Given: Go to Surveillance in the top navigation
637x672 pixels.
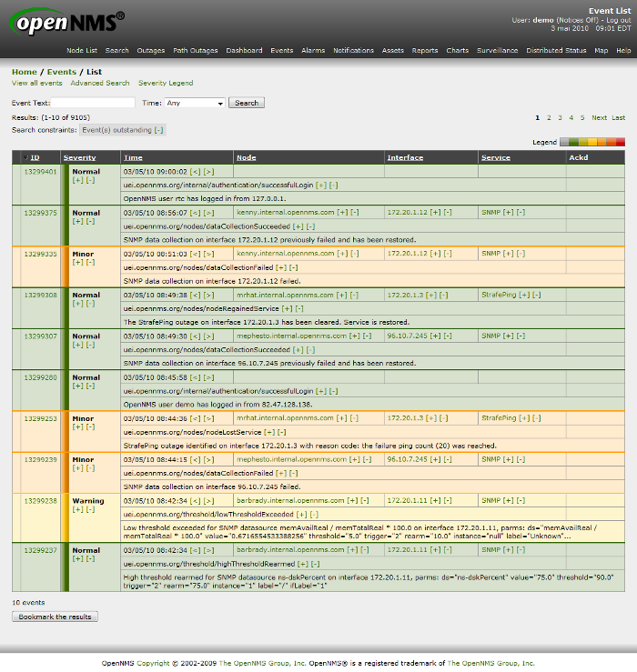Looking at the screenshot, I should [497, 51].
